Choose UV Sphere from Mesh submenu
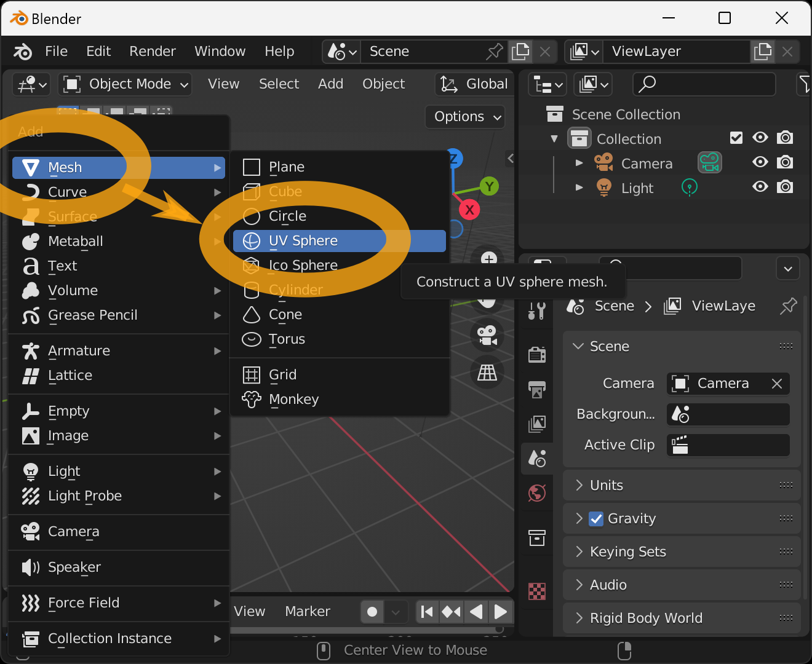 click(340, 241)
